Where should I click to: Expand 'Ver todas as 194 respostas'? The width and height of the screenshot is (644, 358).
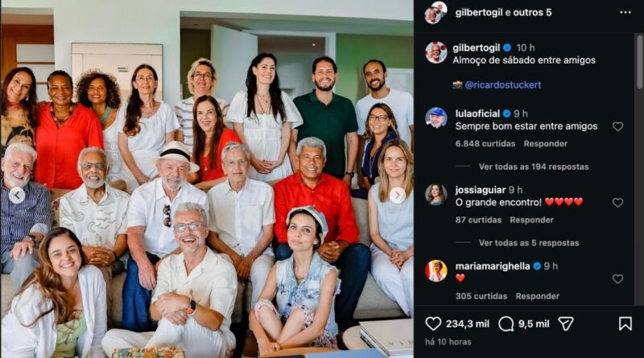pyautogui.click(x=534, y=167)
